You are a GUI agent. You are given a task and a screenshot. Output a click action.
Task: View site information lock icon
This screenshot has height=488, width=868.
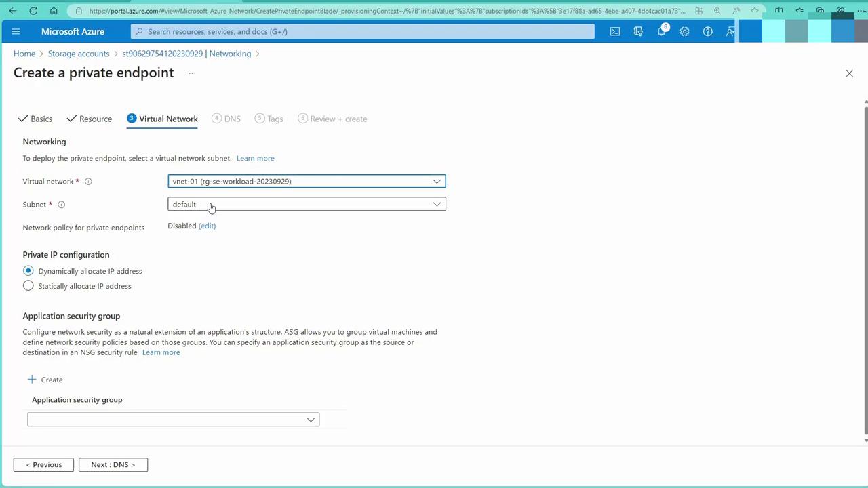[79, 11]
